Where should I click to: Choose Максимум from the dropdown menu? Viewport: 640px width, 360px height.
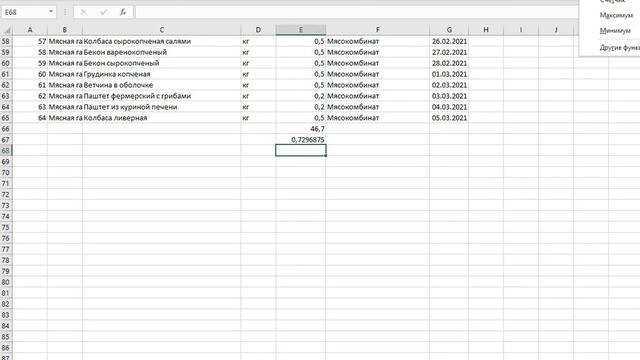pos(616,16)
